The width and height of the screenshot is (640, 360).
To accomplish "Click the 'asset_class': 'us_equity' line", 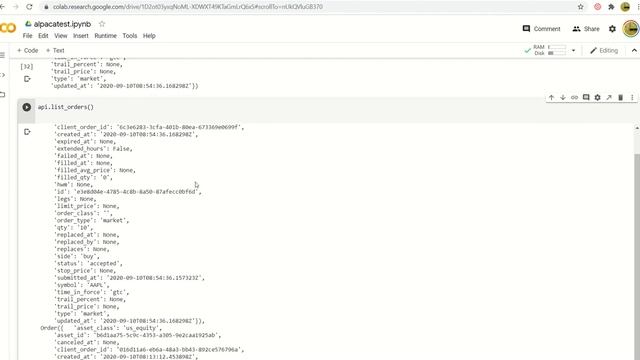I will 118,328.
